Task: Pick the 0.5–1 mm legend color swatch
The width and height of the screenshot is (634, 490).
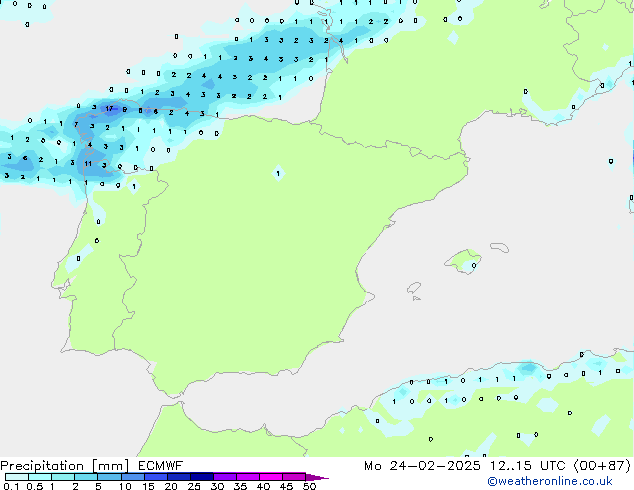Action: 40,477
